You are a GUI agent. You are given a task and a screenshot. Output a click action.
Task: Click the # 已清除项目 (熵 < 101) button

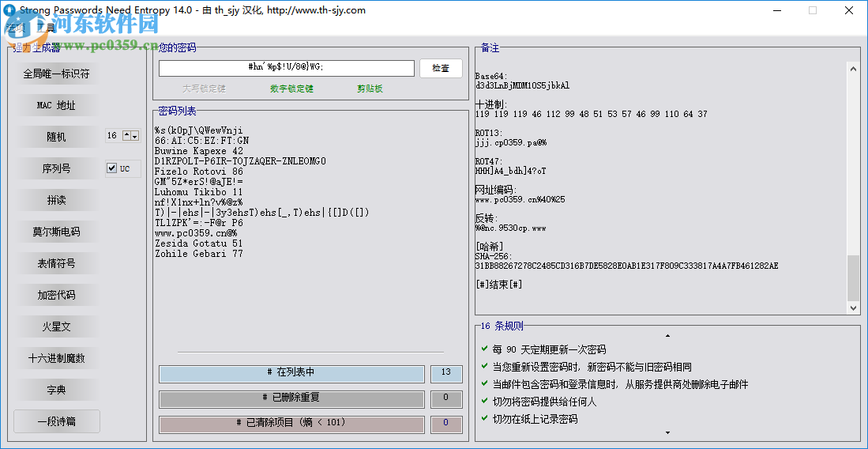pyautogui.click(x=291, y=424)
